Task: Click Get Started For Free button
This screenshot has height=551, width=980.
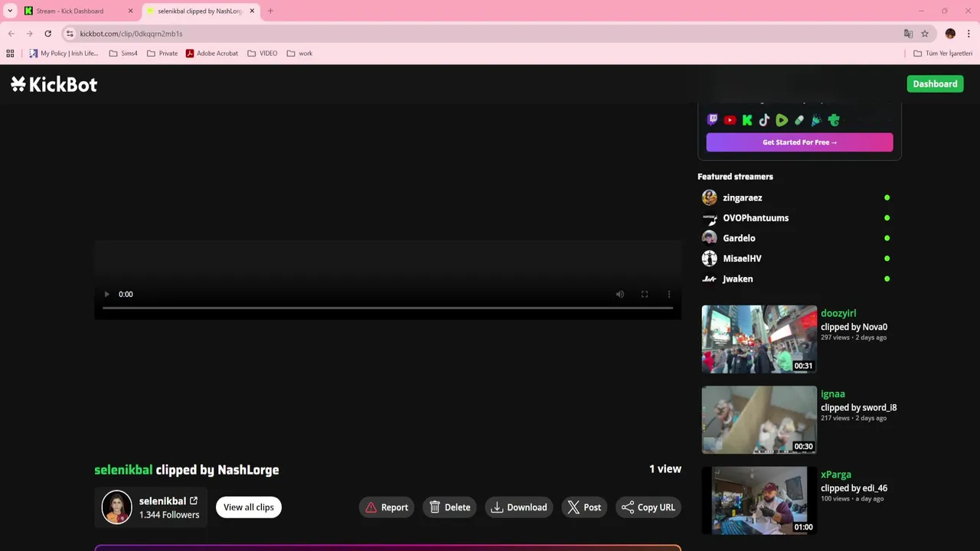Action: tap(799, 142)
